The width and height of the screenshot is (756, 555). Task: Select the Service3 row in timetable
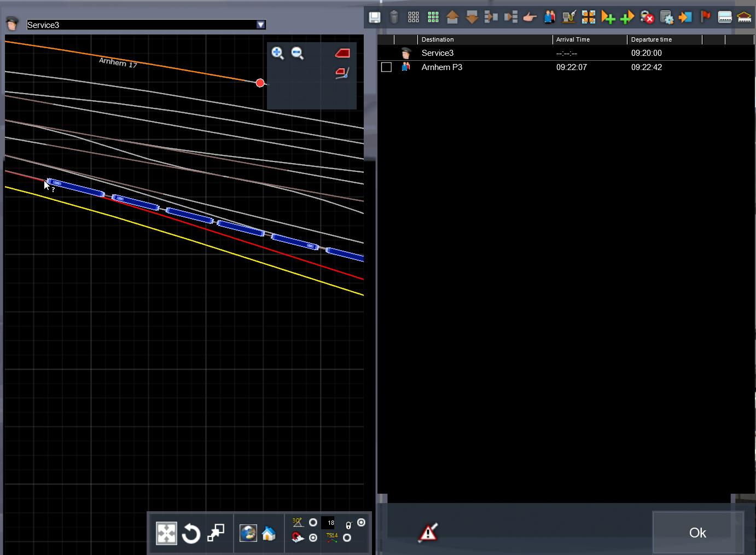pos(566,53)
